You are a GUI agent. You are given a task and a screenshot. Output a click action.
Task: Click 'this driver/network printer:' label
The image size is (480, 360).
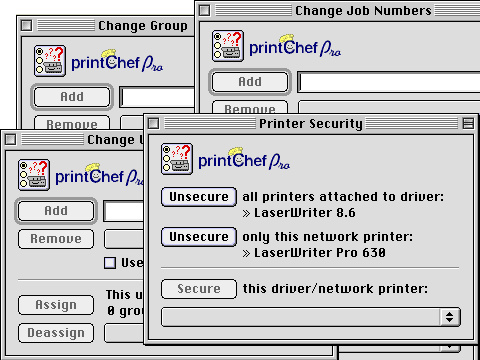pyautogui.click(x=335, y=289)
